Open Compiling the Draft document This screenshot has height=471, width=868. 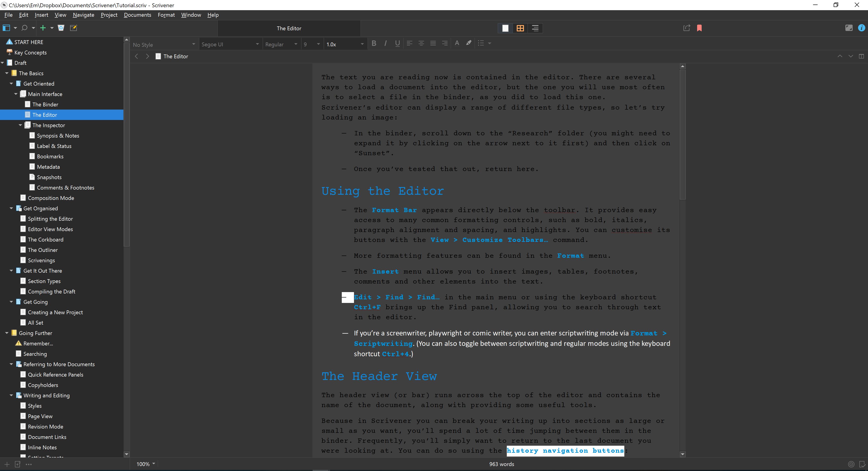point(52,292)
